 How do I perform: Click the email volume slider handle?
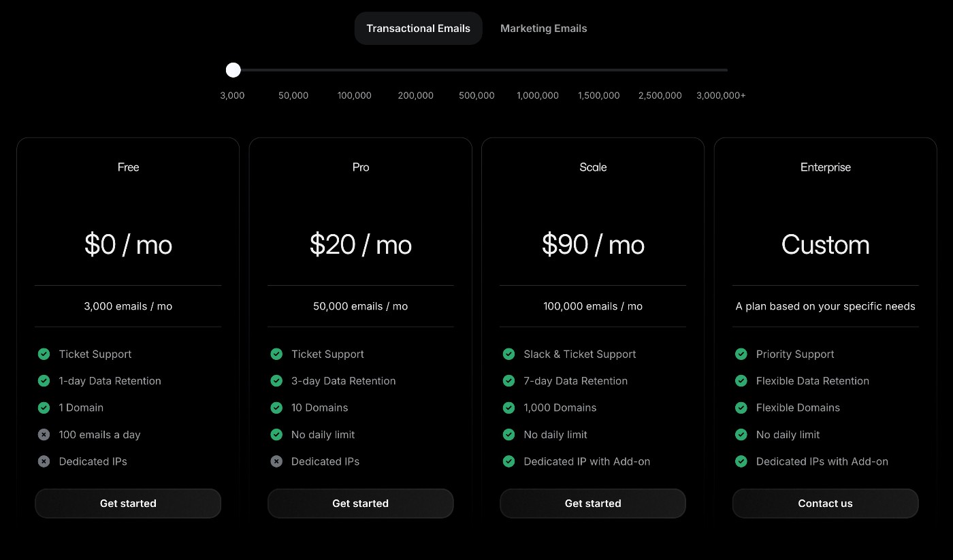click(x=233, y=70)
